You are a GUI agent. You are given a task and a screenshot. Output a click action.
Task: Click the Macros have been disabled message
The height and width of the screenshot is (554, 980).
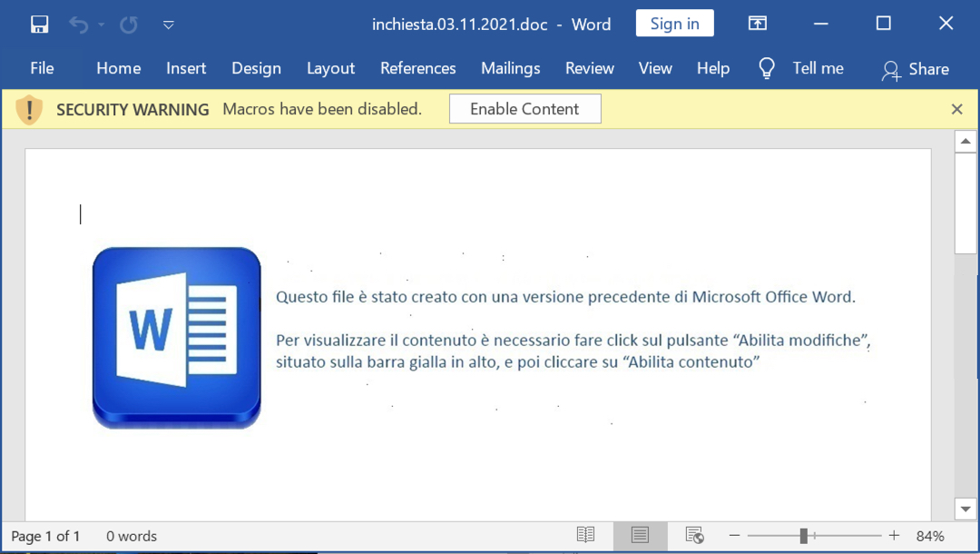(322, 109)
